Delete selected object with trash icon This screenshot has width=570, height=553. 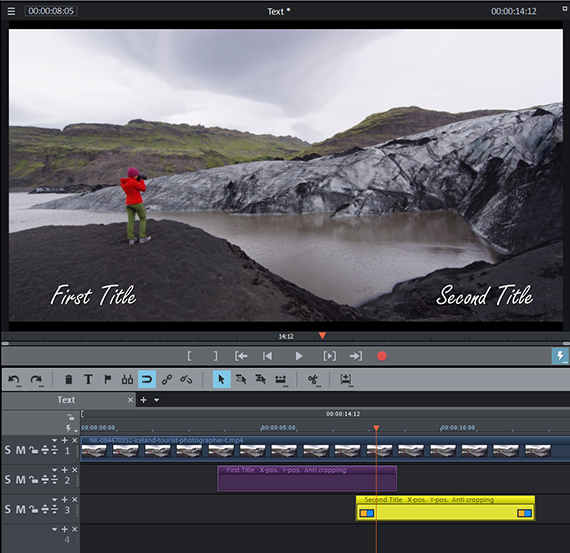tap(68, 380)
